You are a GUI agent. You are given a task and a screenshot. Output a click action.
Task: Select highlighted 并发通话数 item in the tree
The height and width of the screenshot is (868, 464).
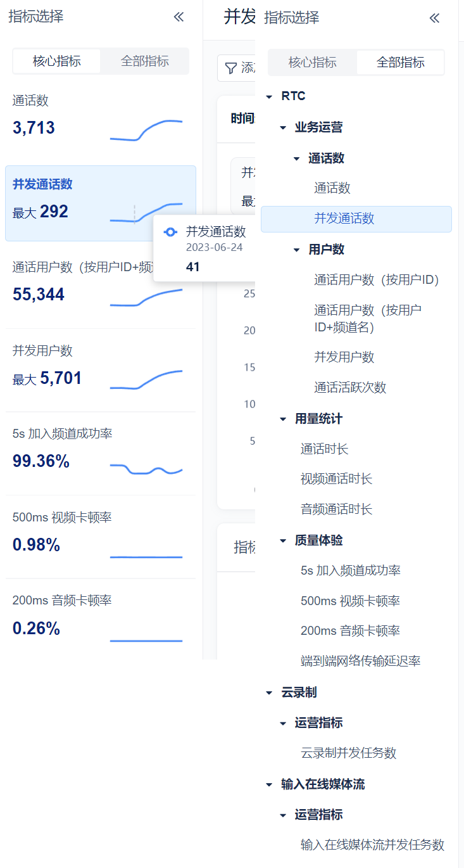pyautogui.click(x=356, y=219)
